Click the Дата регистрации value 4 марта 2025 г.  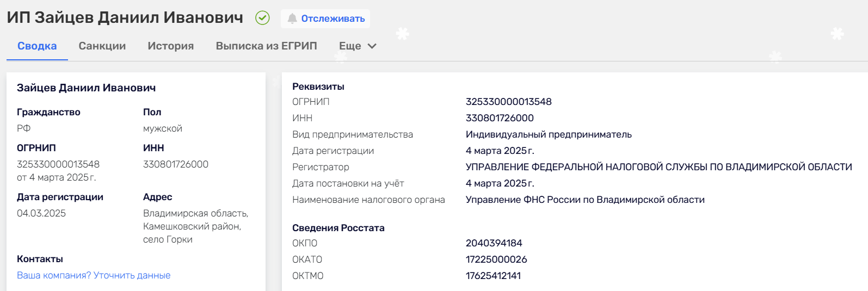click(500, 151)
